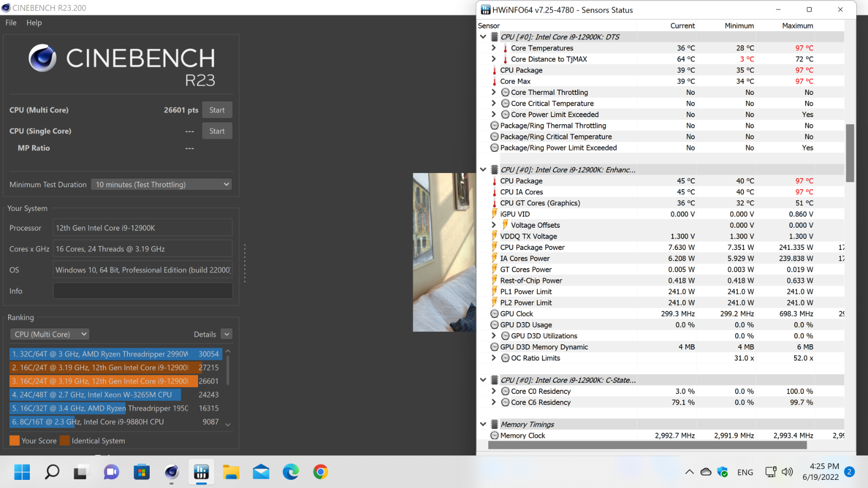Image resolution: width=868 pixels, height=488 pixels.
Task: Expand Core Distance to TjMAX row
Action: 494,59
